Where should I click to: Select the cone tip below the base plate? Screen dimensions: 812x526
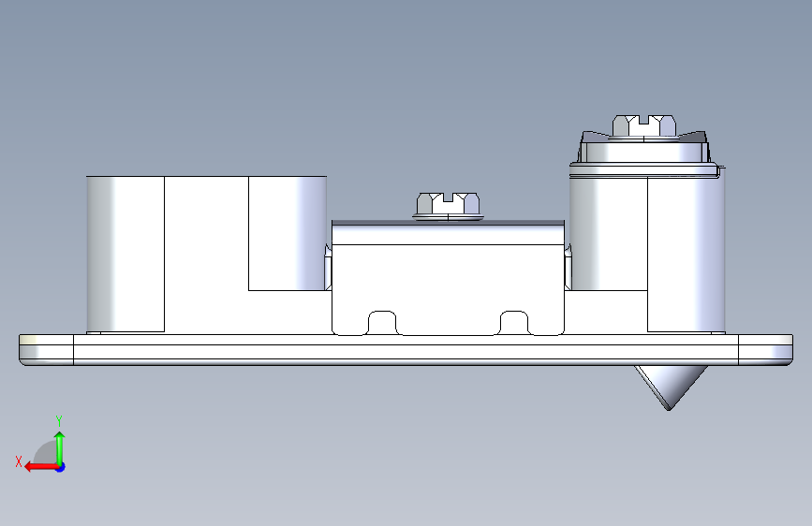coord(670,387)
